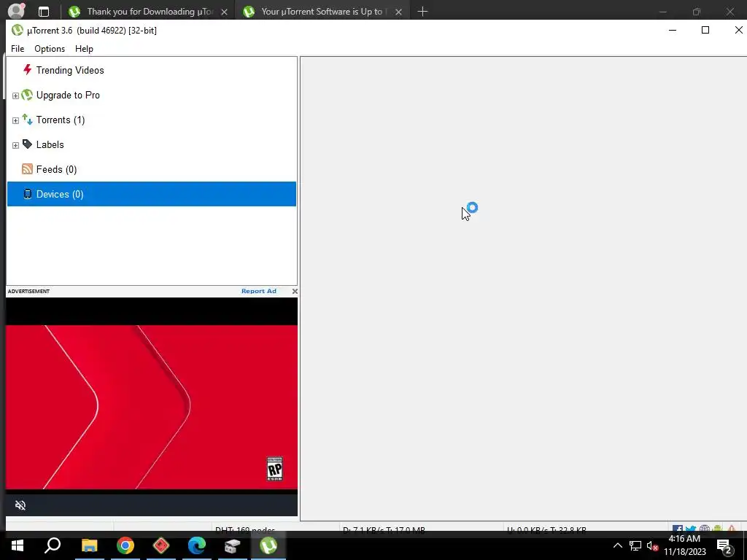The width and height of the screenshot is (747, 560).
Task: Minimize the µTorrent window
Action: (673, 30)
